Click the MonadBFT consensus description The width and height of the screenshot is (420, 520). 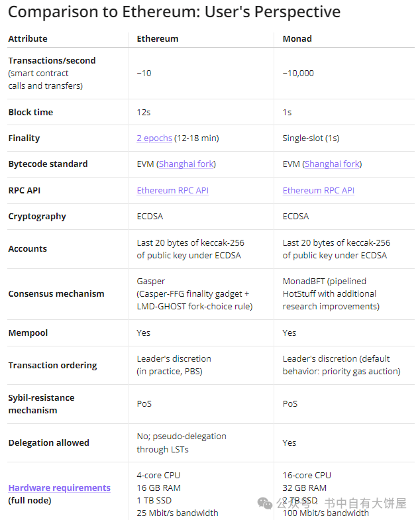331,294
